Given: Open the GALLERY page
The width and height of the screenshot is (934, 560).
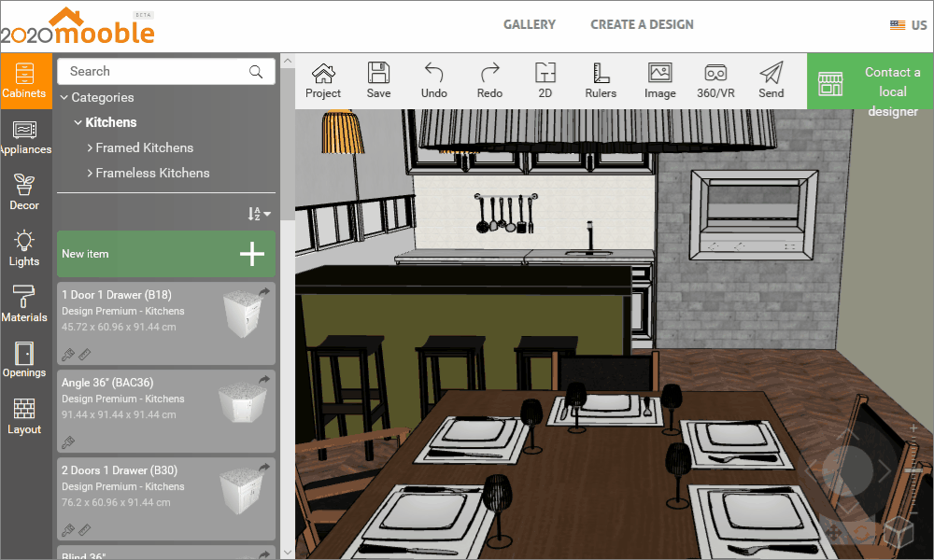Looking at the screenshot, I should (x=529, y=24).
